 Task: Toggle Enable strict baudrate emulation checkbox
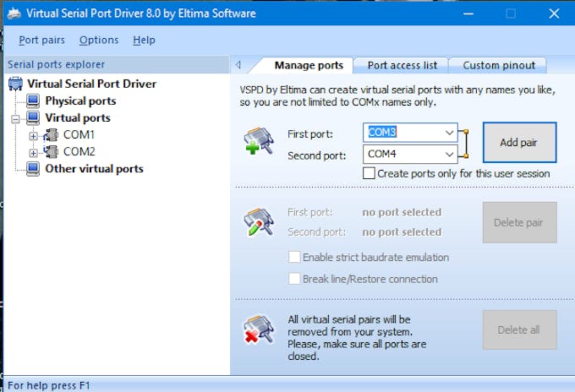[x=294, y=257]
